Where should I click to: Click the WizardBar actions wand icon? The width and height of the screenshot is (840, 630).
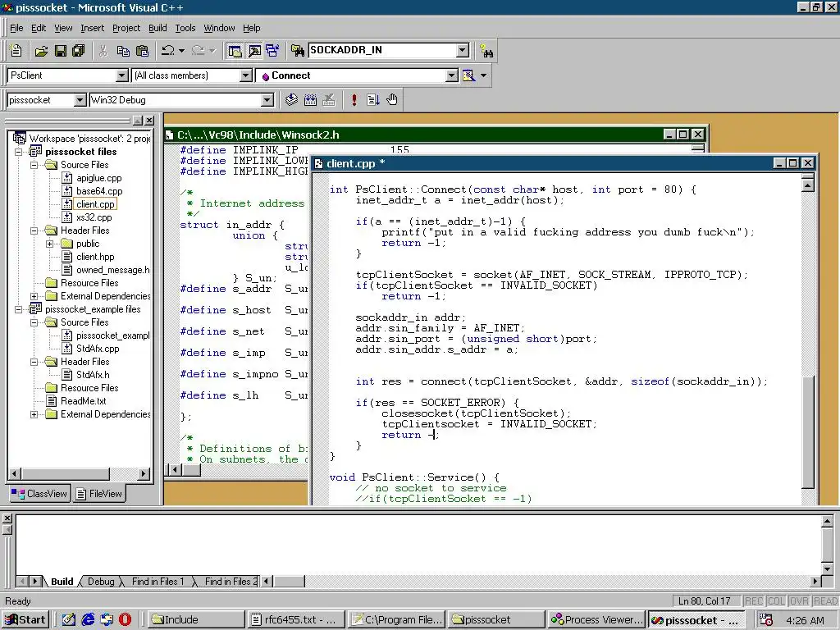468,75
